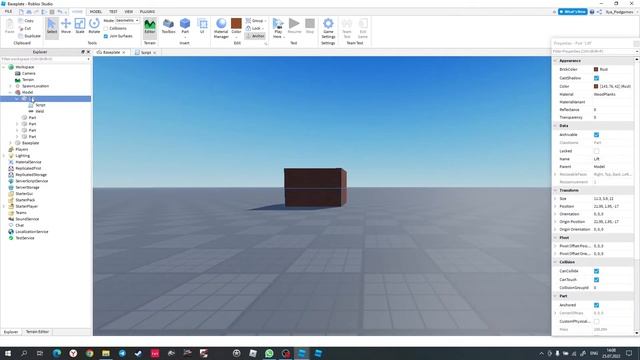640x360 pixels.
Task: Expand the StarterPlayer node
Action: [4, 207]
